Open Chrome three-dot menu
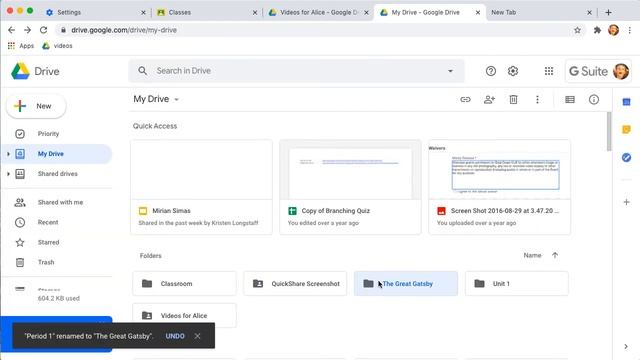This screenshot has width=640, height=360. (x=630, y=30)
